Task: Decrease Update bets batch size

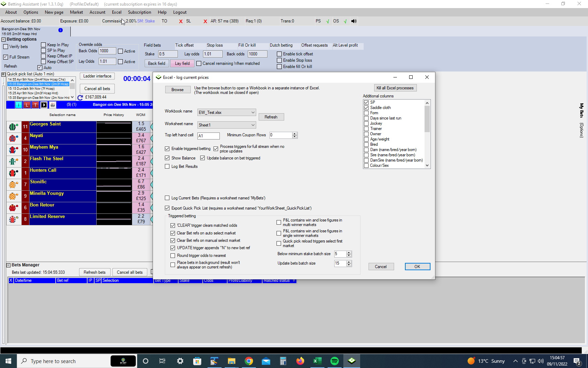Action: [x=349, y=265]
